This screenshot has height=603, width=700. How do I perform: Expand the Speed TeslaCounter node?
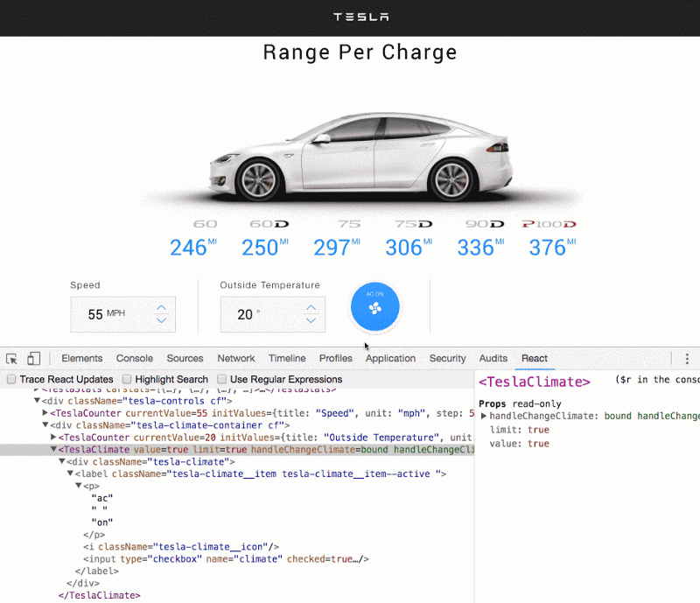pos(45,413)
